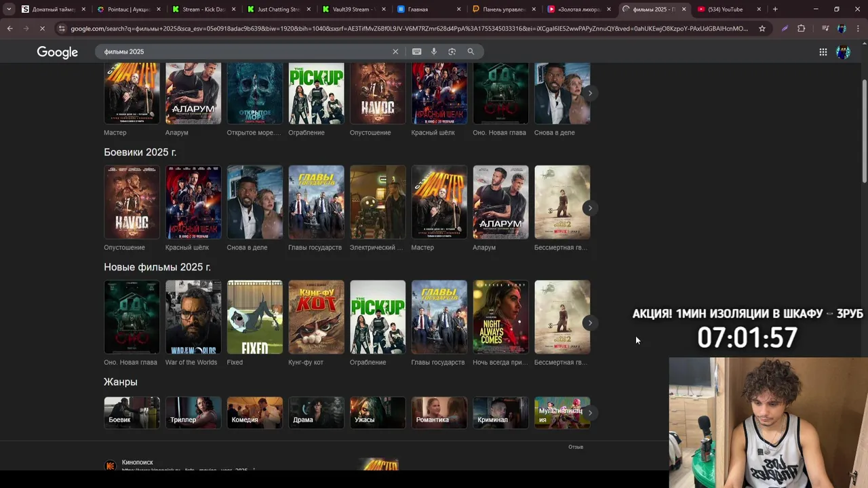Open the Fixed movie poster
This screenshot has width=868, height=488.
point(254,317)
